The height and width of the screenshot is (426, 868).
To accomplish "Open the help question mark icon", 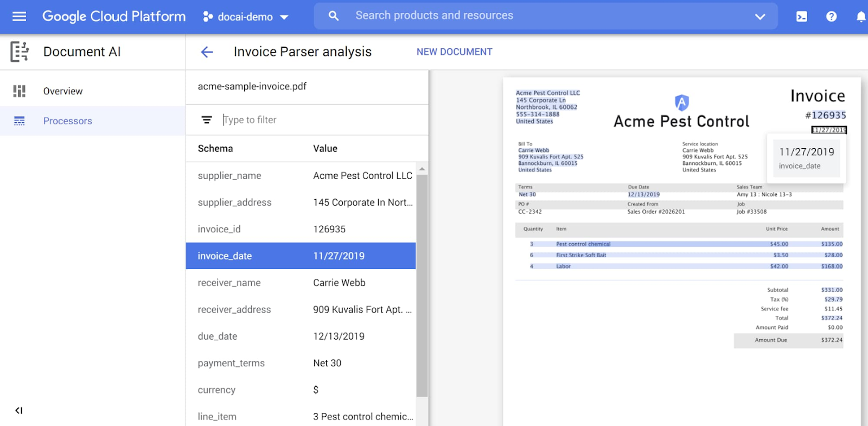I will (x=831, y=17).
